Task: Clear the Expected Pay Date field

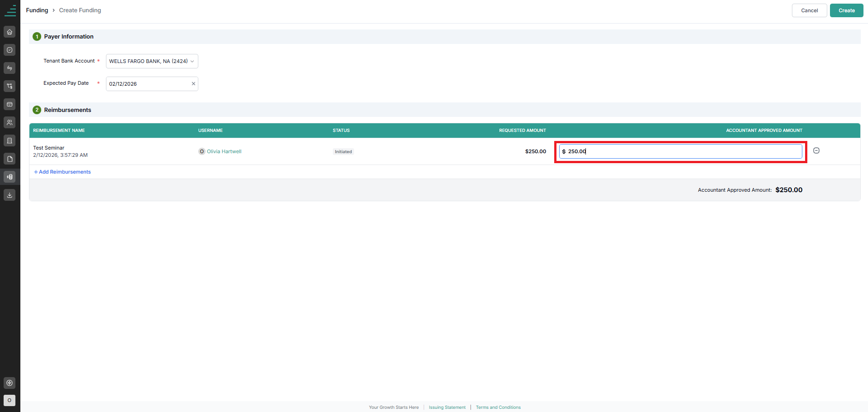Action: click(x=193, y=84)
